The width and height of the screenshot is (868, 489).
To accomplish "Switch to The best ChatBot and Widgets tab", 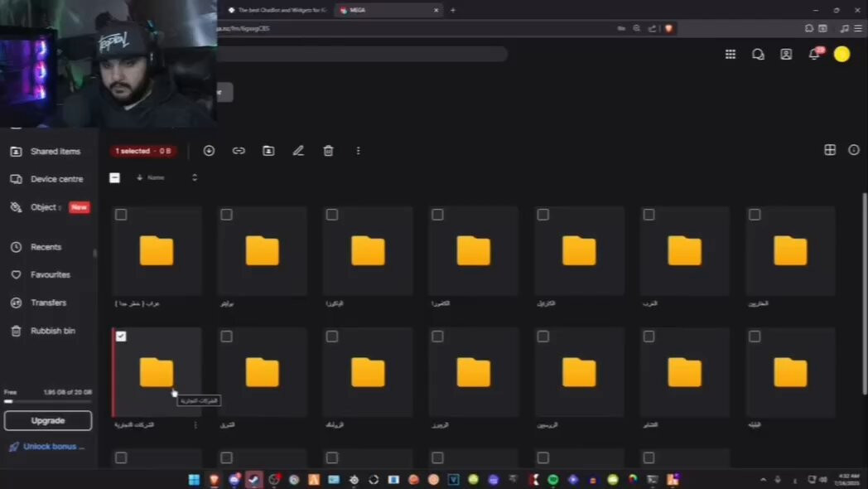I will 277,10.
